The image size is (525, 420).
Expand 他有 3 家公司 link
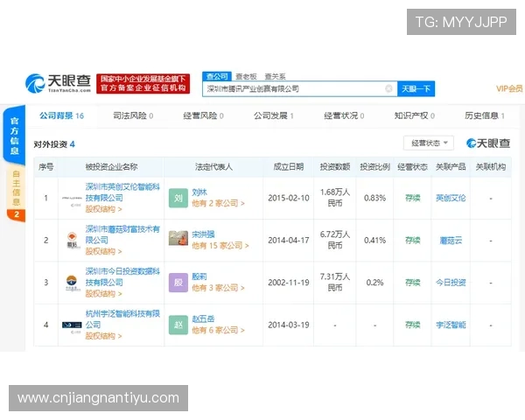[218, 288]
